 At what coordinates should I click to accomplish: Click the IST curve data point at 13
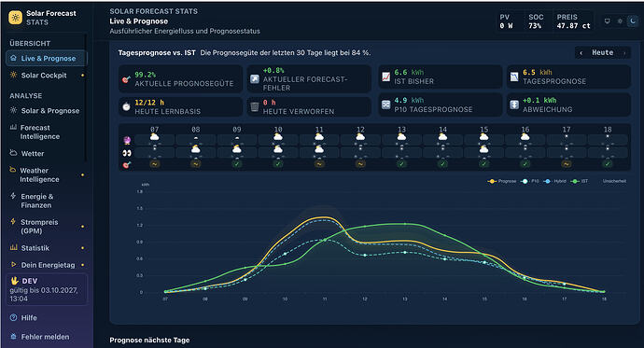pos(405,224)
